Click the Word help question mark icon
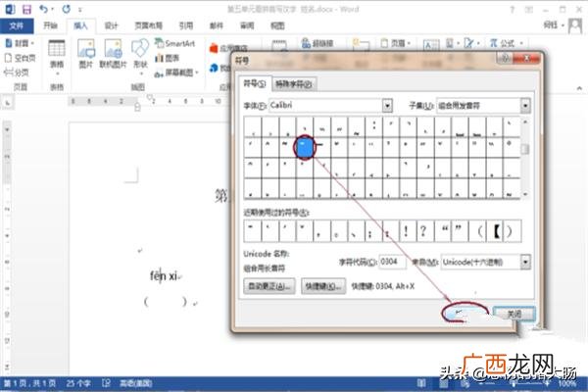The width and height of the screenshot is (588, 392). coord(513,10)
